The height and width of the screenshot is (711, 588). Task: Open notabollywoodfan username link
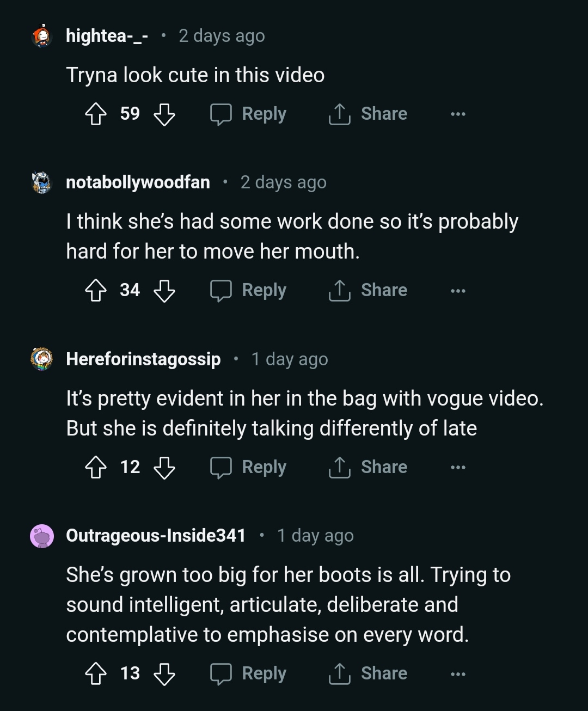[138, 182]
